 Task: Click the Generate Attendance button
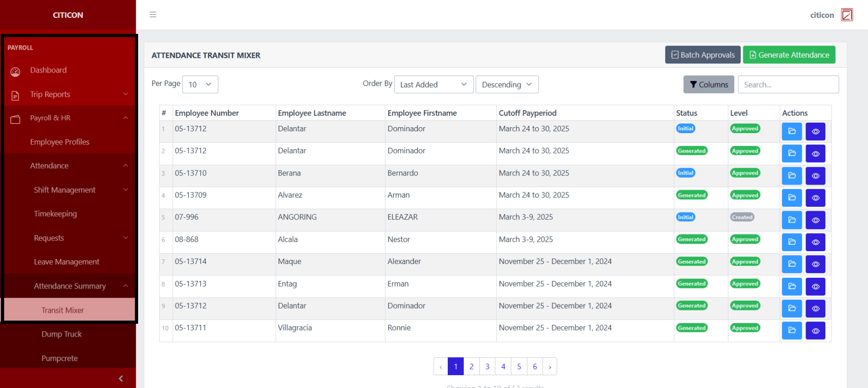pos(789,55)
